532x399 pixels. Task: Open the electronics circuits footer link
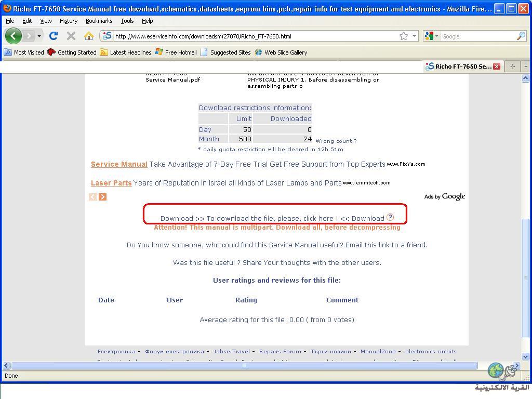[x=431, y=352]
